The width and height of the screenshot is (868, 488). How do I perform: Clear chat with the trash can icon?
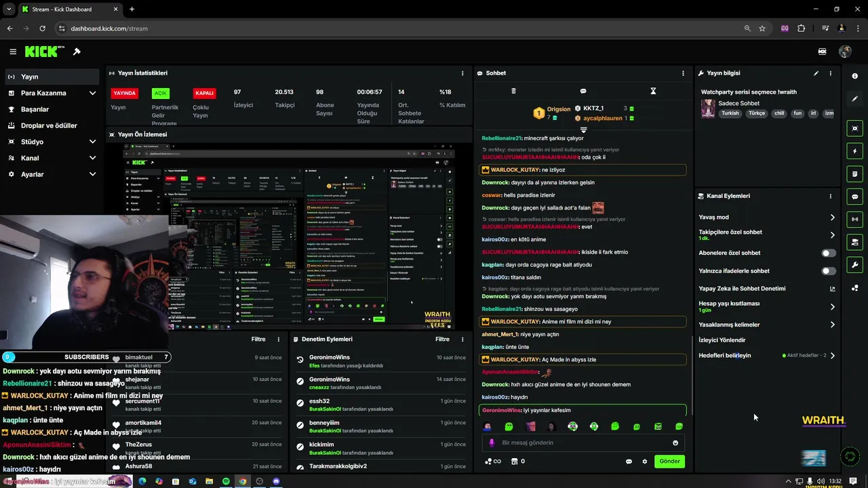pos(513,91)
